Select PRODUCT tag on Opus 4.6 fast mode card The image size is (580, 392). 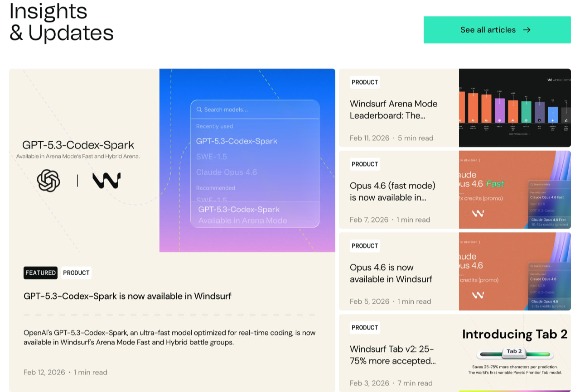click(365, 164)
